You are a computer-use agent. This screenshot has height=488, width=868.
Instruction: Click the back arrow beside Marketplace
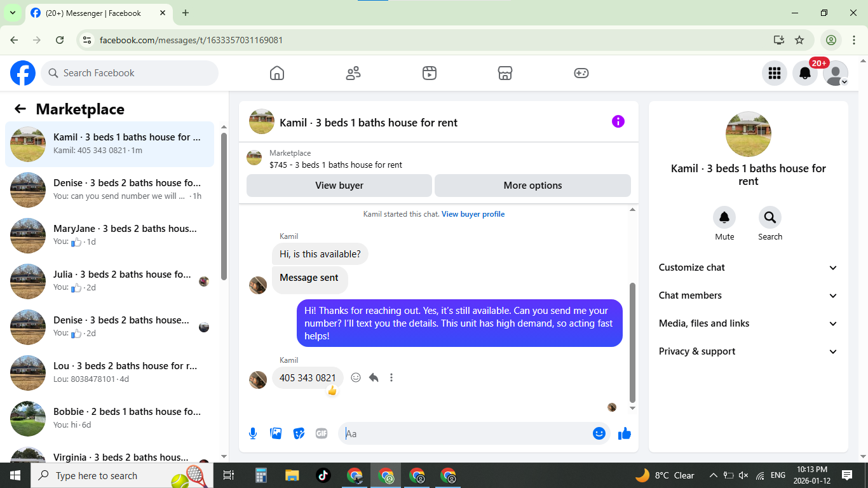click(20, 109)
